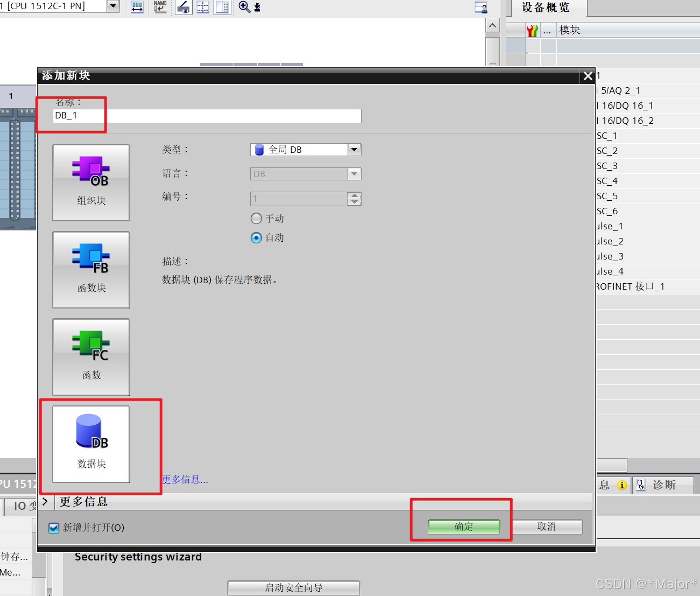
Task: Select the OB 组织块 block type
Action: [90, 182]
